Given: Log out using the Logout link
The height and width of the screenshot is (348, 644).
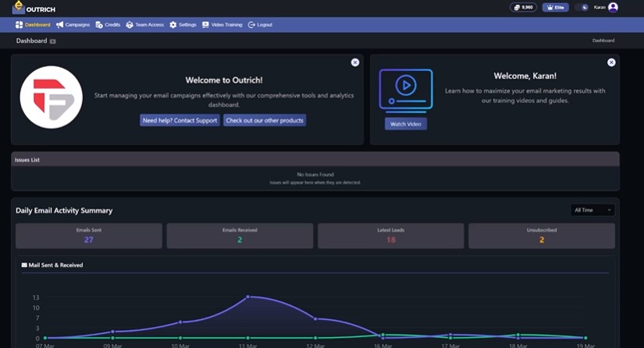Looking at the screenshot, I should click(260, 25).
